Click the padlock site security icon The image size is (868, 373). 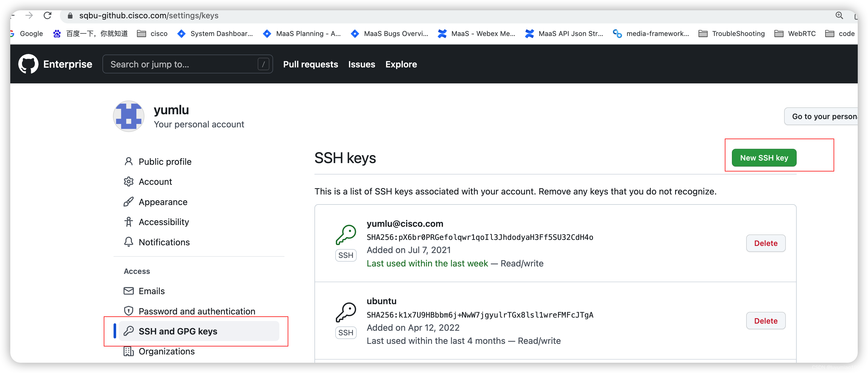(x=70, y=15)
